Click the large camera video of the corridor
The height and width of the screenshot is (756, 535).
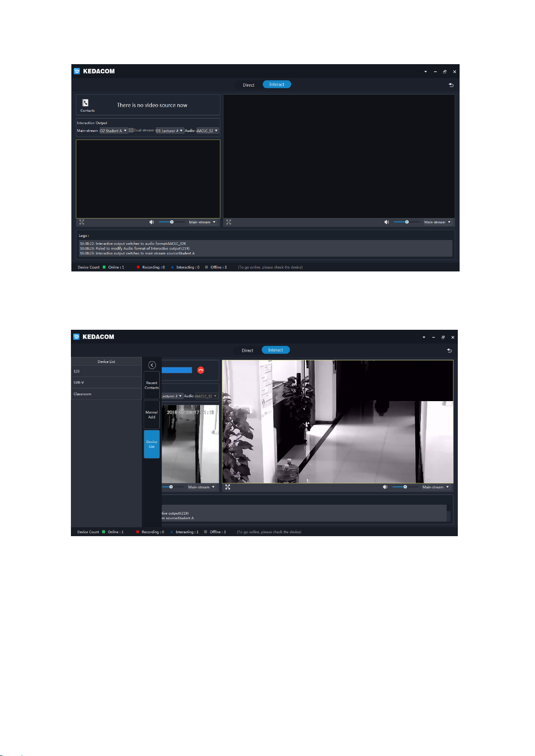338,422
